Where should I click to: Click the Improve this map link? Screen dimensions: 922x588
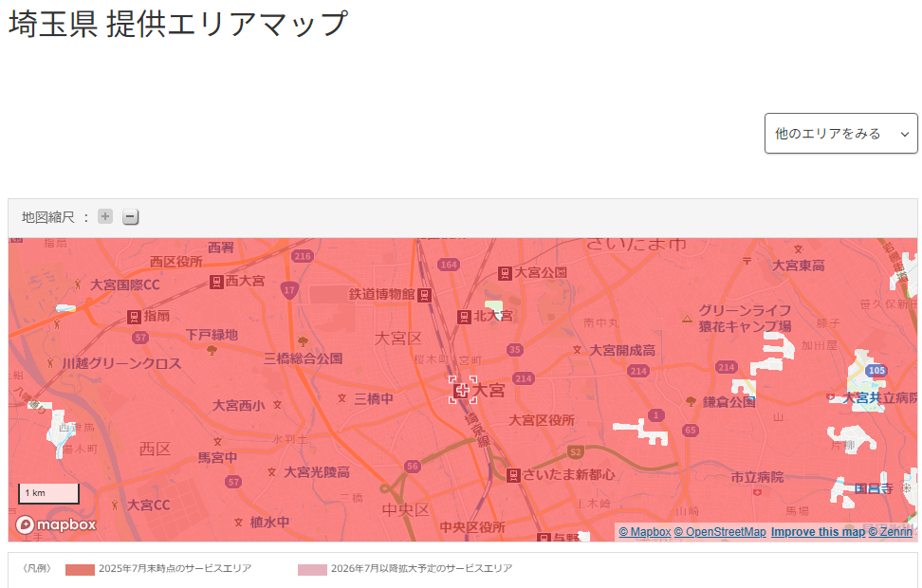pos(818,532)
